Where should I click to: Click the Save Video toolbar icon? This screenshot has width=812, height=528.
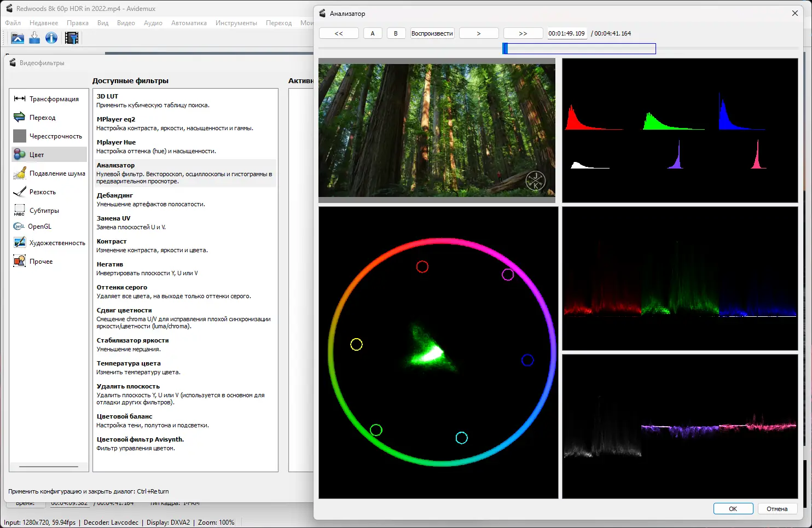[34, 38]
